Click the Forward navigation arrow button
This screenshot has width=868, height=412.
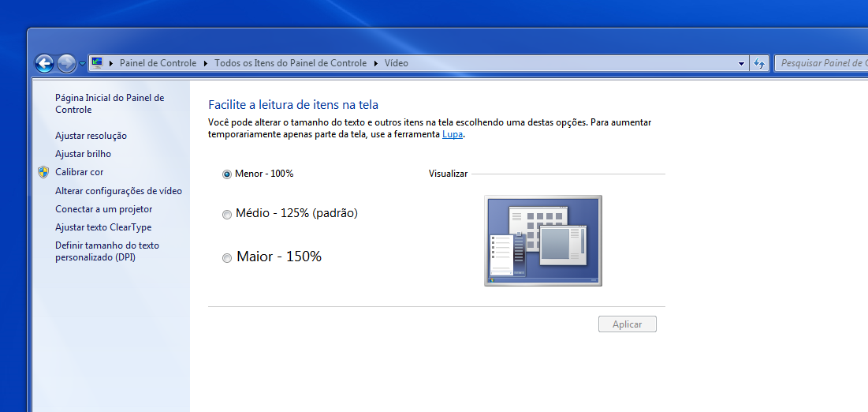[x=66, y=63]
